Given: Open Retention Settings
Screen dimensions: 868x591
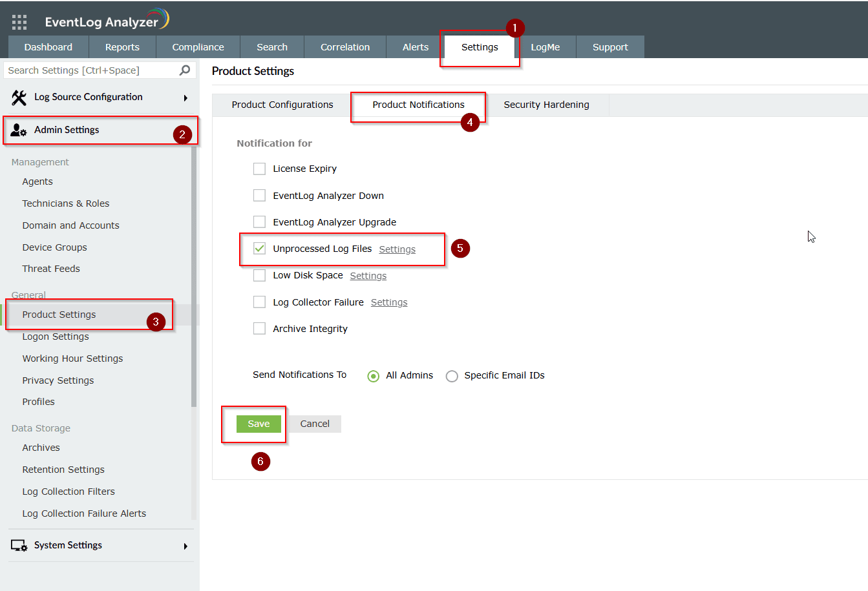Looking at the screenshot, I should [x=63, y=470].
